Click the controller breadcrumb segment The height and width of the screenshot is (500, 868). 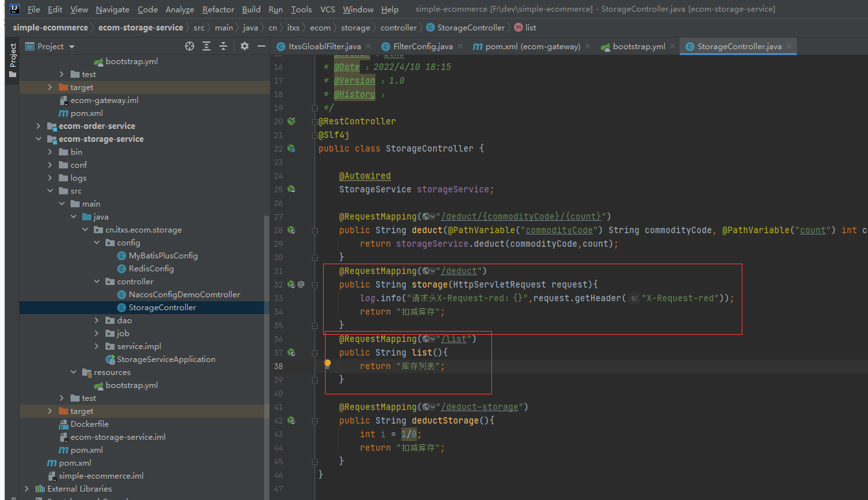pyautogui.click(x=399, y=28)
